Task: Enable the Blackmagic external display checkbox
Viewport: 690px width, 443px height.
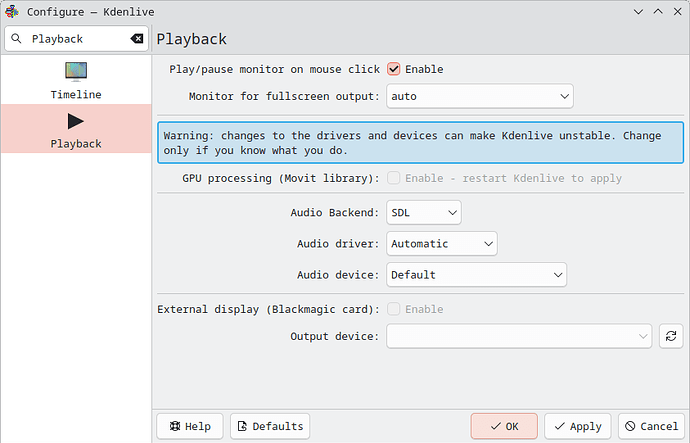Action: [x=393, y=309]
